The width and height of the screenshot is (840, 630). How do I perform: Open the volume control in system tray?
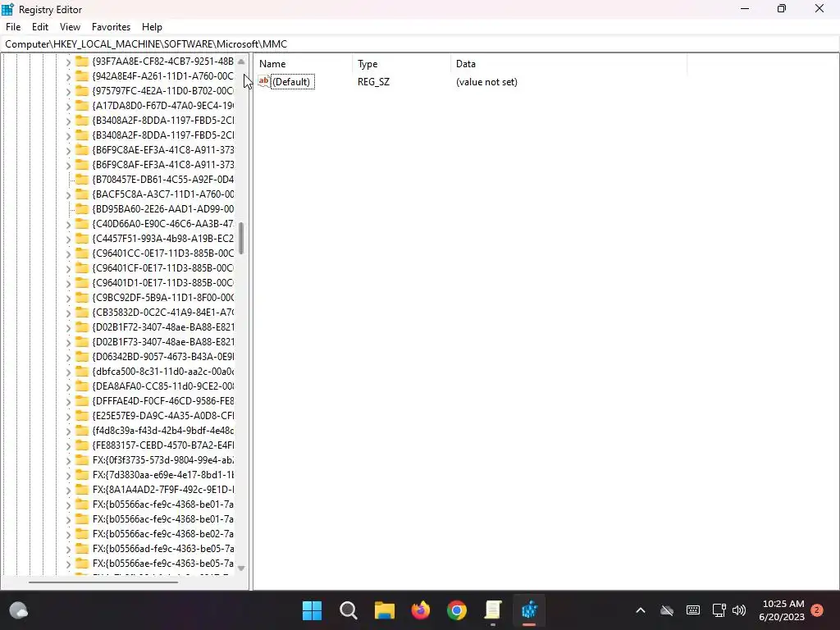tap(739, 610)
